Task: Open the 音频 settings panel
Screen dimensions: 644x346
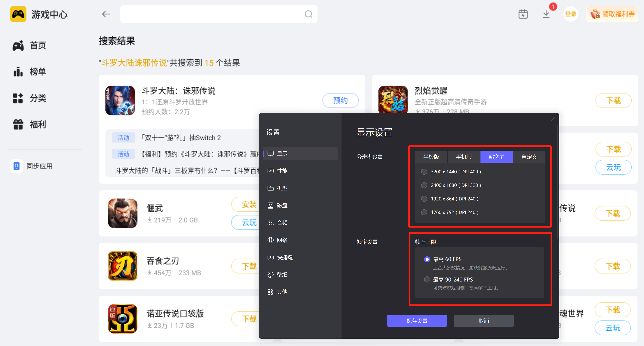Action: 282,223
